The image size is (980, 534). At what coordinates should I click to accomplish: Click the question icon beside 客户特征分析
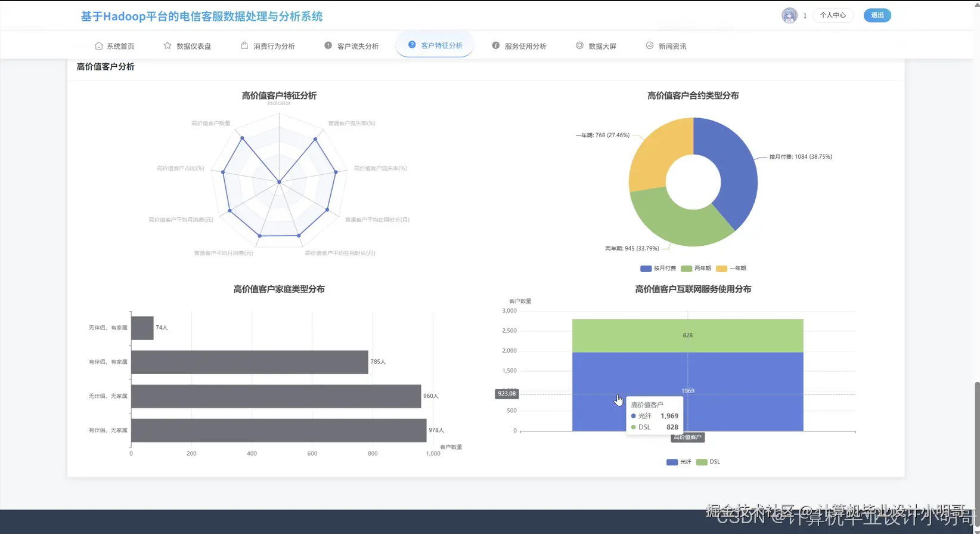(x=412, y=45)
